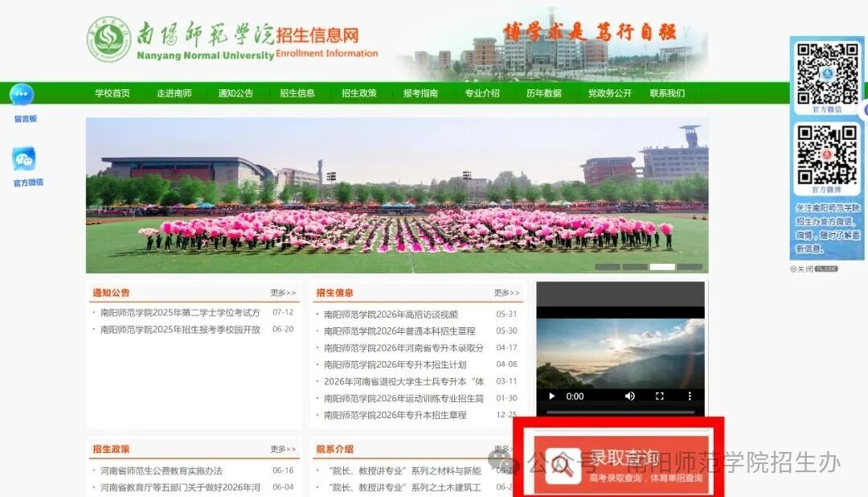The image size is (868, 497).
Task: Open the 录取查询 admission query button
Action: click(621, 465)
